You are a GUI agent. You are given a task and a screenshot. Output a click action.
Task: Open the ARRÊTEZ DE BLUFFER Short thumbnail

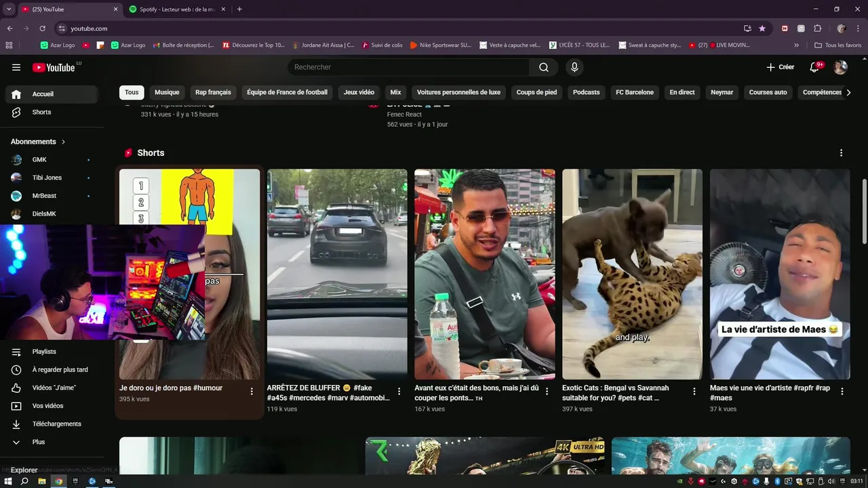click(337, 274)
